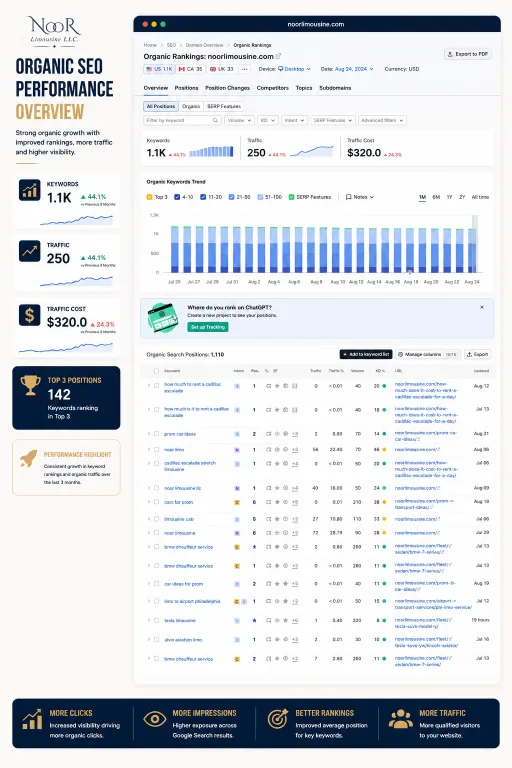The image size is (512, 768).
Task: Click the Set up Tracking button
Action: pyautogui.click(x=208, y=327)
